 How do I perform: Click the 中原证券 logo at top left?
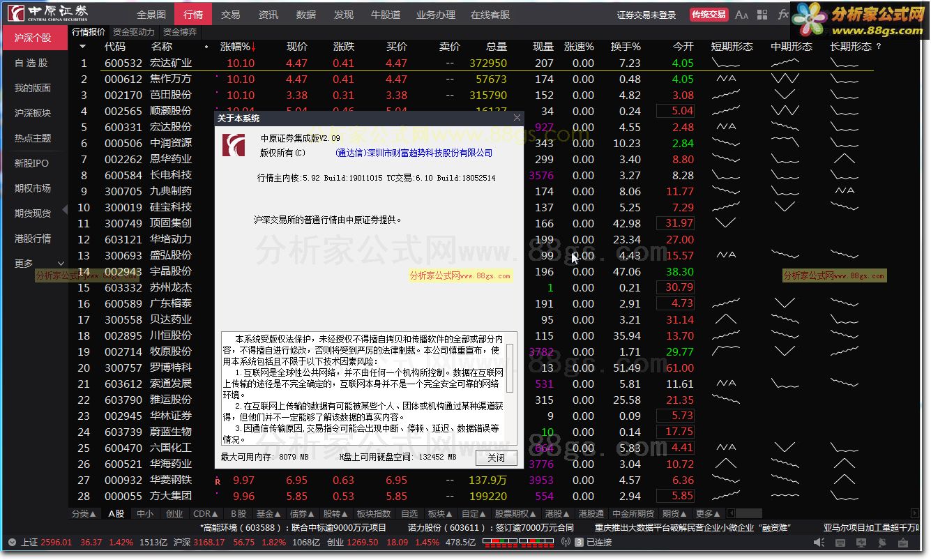(x=49, y=14)
